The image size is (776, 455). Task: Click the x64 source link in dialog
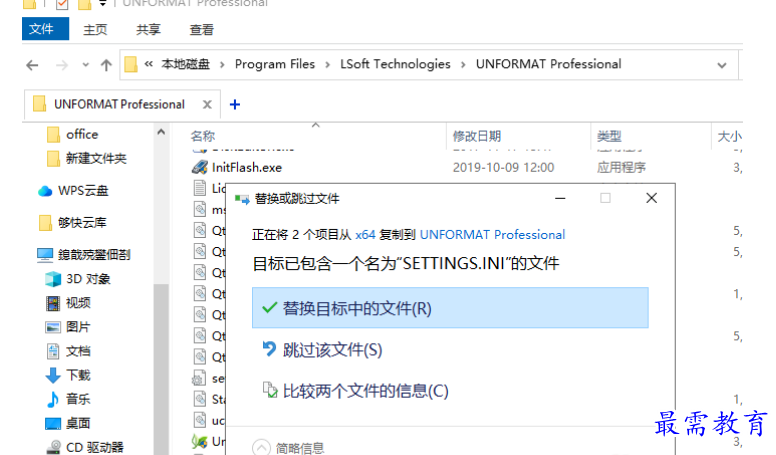365,235
